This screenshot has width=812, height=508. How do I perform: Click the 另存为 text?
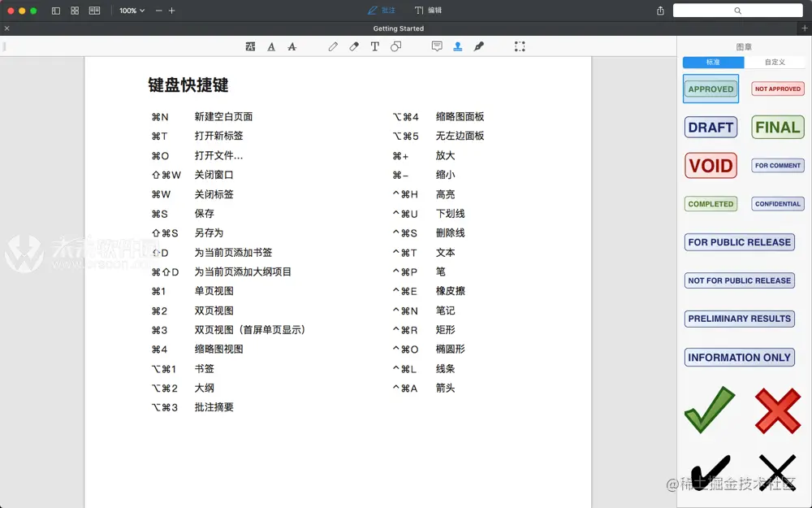point(209,233)
